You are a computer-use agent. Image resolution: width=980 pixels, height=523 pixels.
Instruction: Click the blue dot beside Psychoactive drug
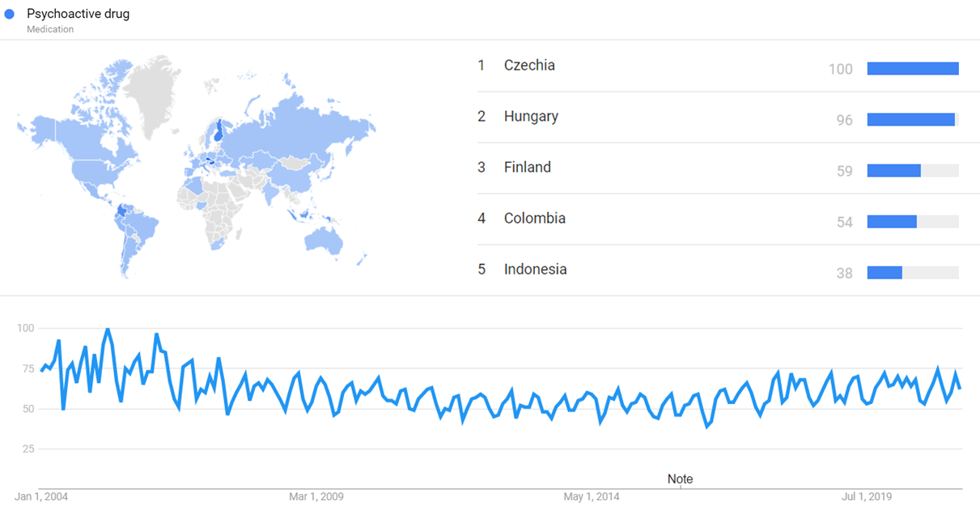coord(10,15)
